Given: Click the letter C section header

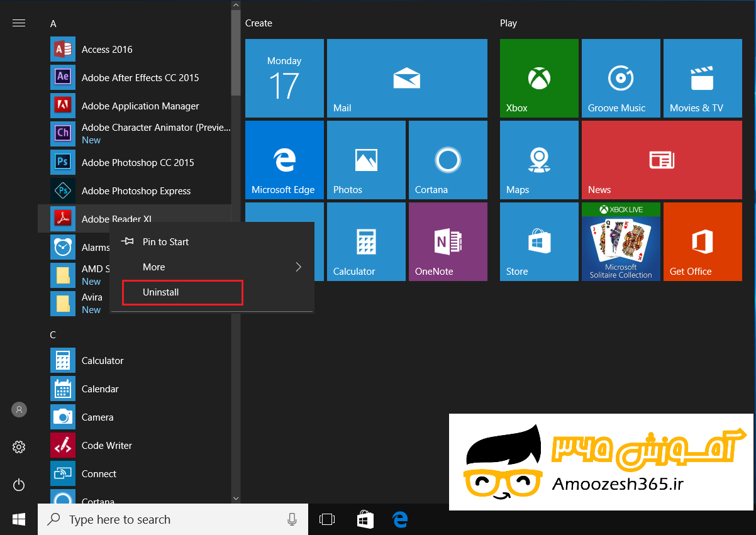Looking at the screenshot, I should tap(53, 334).
